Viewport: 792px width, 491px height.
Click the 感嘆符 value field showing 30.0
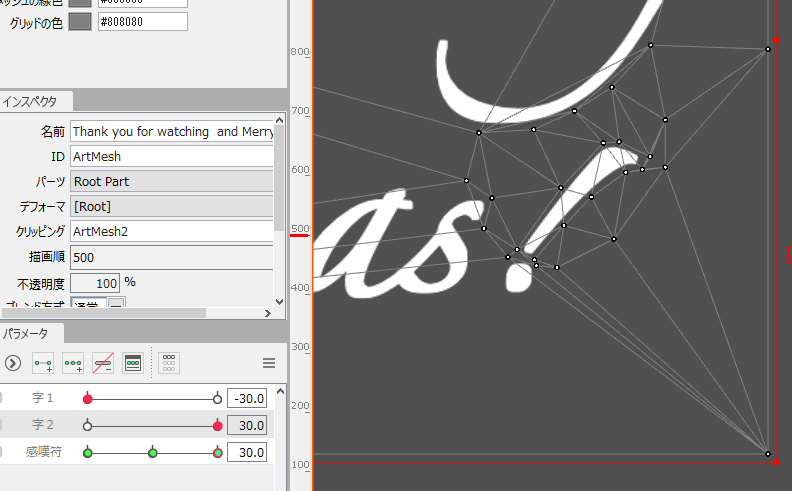(x=247, y=452)
